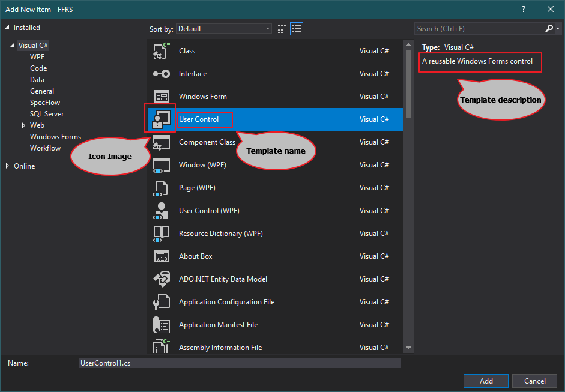Select the Class template icon

tap(160, 50)
